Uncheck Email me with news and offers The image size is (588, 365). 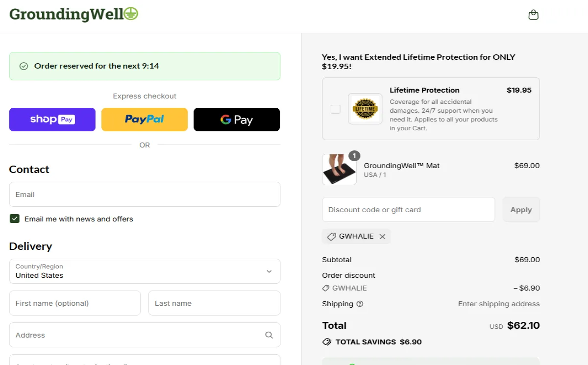(x=14, y=219)
